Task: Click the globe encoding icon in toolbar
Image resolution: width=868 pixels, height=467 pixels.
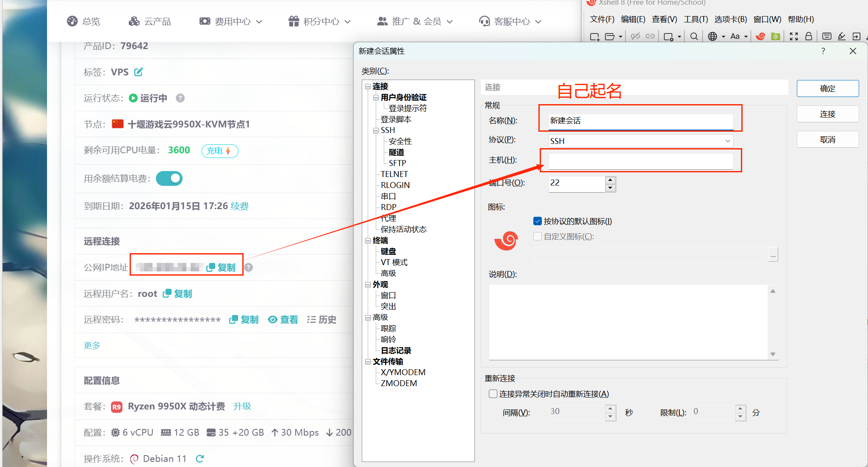Action: coord(713,37)
